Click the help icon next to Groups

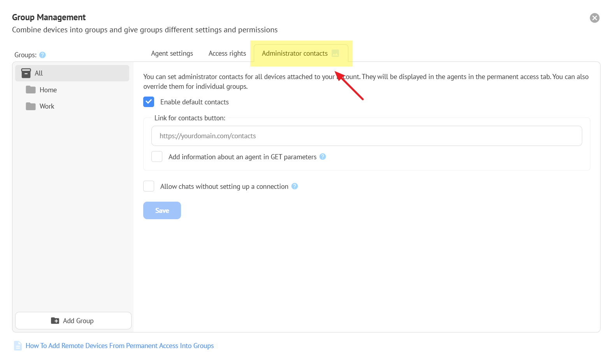[x=42, y=55]
